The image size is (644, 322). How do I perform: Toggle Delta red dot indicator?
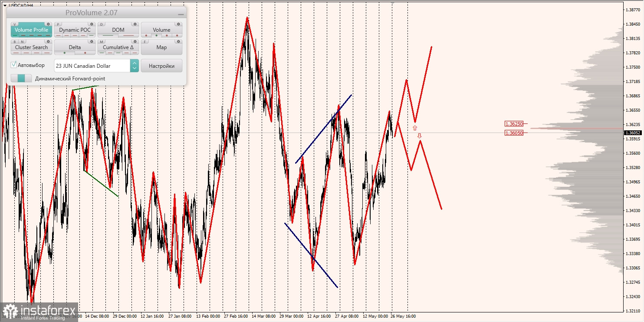pos(85,53)
